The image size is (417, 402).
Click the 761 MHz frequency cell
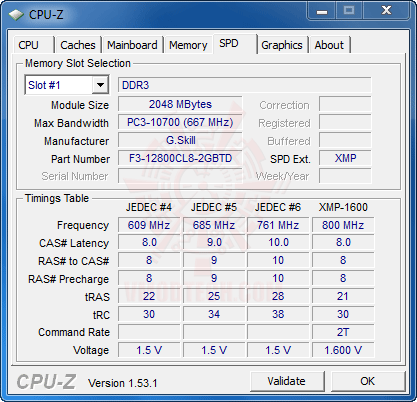click(x=278, y=225)
